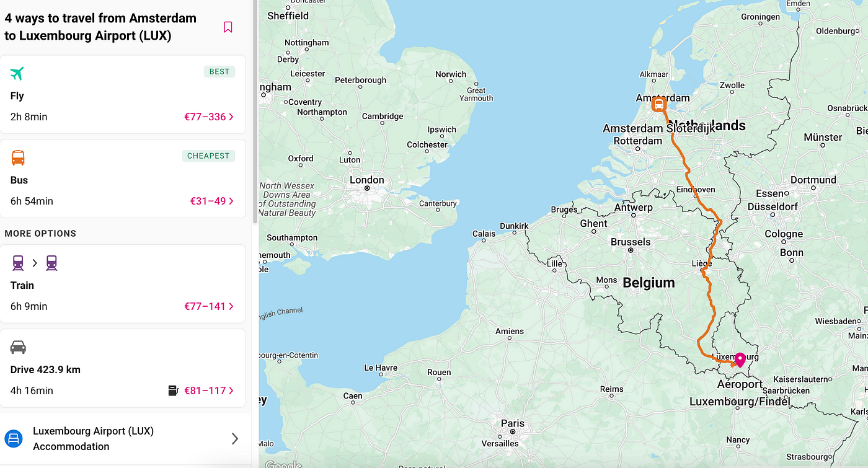Click the arrow between the two train icons
The height and width of the screenshot is (468, 868).
point(35,263)
